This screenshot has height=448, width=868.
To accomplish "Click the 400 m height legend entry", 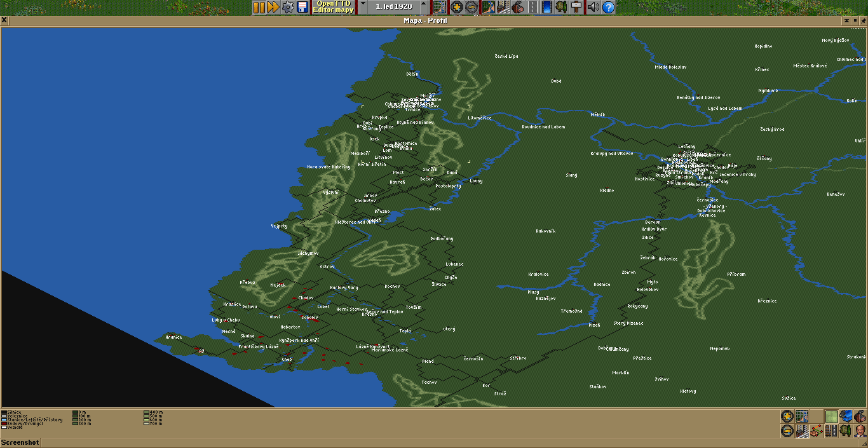I will click(153, 412).
